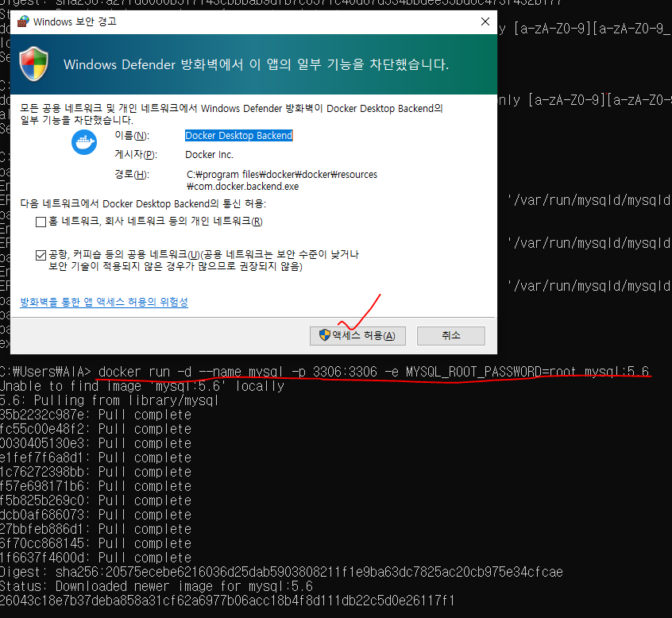Click the Docker whale icon in the dialog
Image resolution: width=672 pixels, height=618 pixels.
84,142
